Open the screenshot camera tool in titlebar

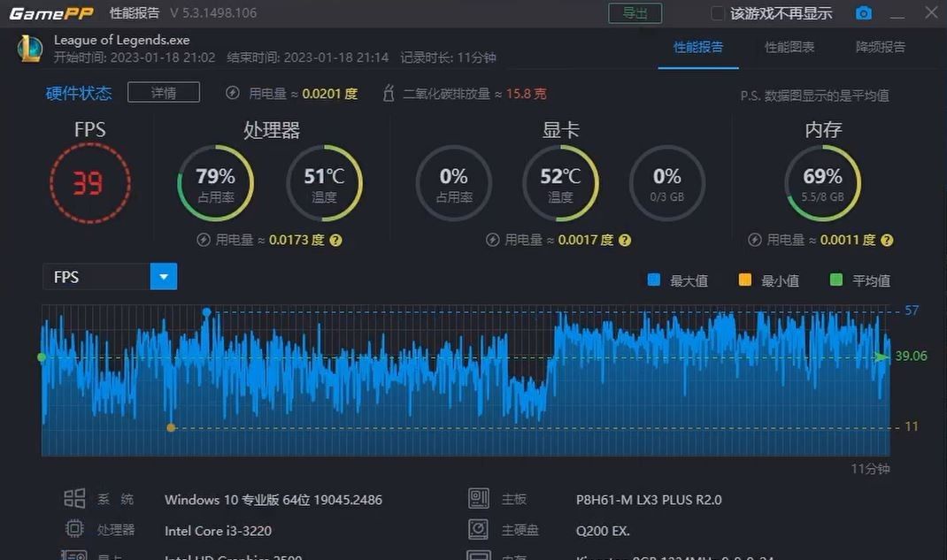tap(864, 12)
